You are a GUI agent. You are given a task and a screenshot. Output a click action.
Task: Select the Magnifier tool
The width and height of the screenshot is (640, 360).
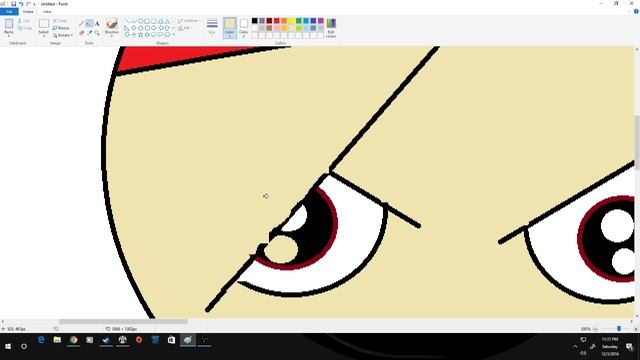click(97, 33)
